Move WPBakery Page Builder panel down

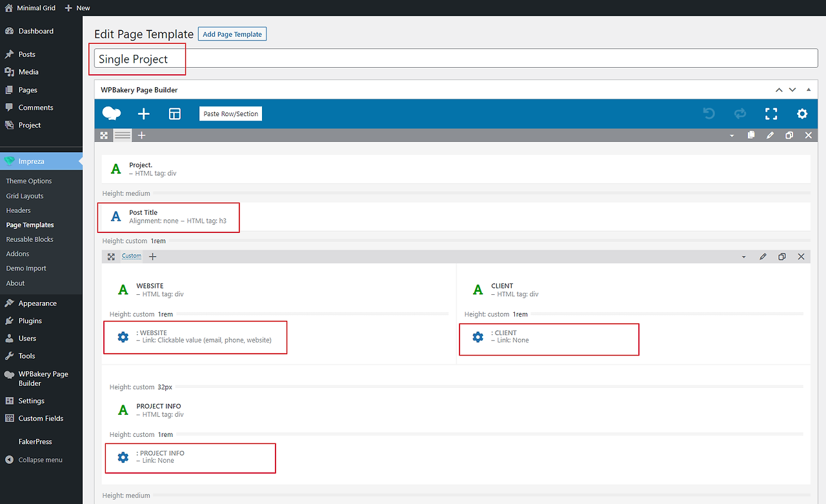792,90
